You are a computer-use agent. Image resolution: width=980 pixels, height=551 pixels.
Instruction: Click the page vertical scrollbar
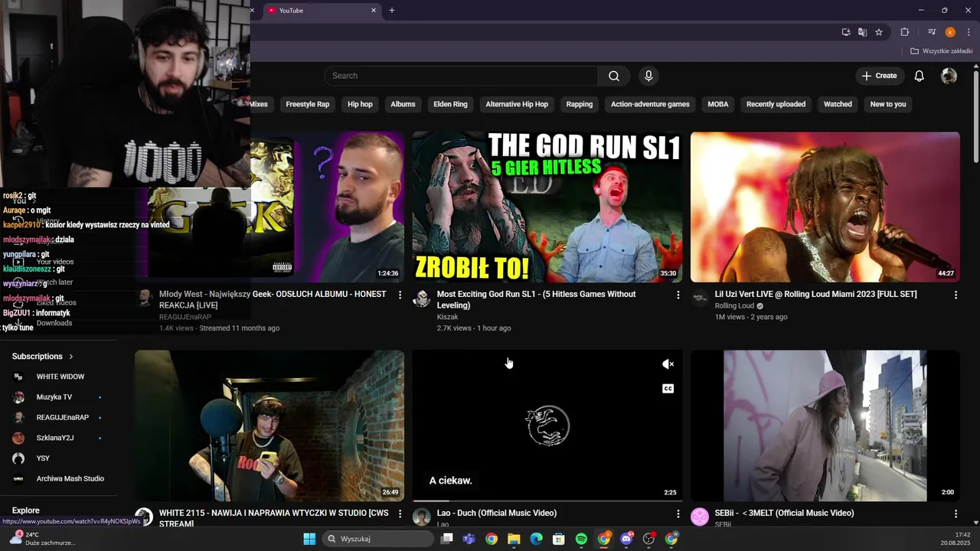tap(976, 115)
